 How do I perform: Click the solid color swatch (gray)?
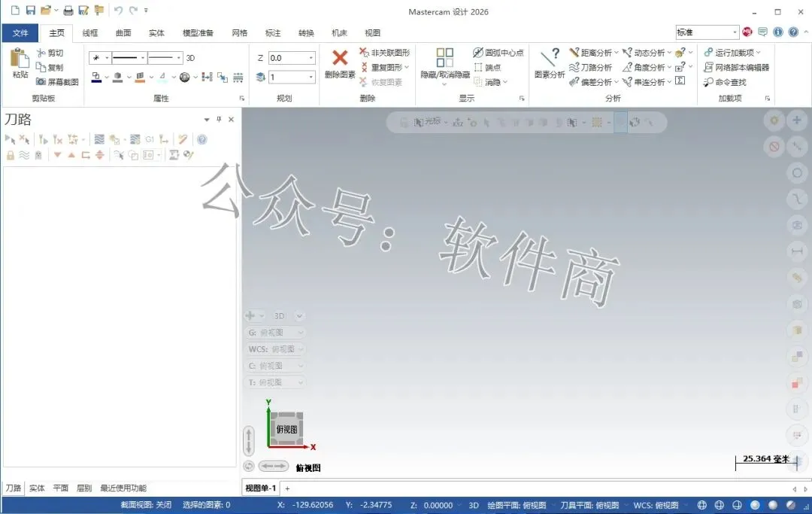[x=118, y=78]
